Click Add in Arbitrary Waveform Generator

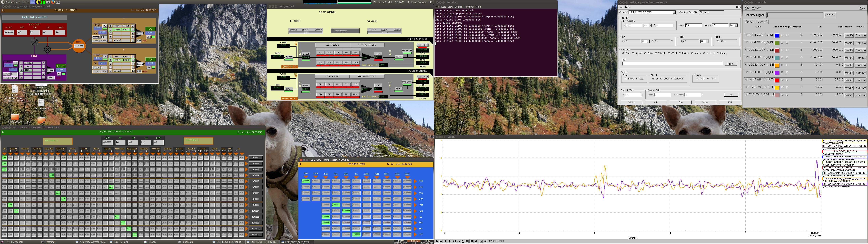click(656, 103)
